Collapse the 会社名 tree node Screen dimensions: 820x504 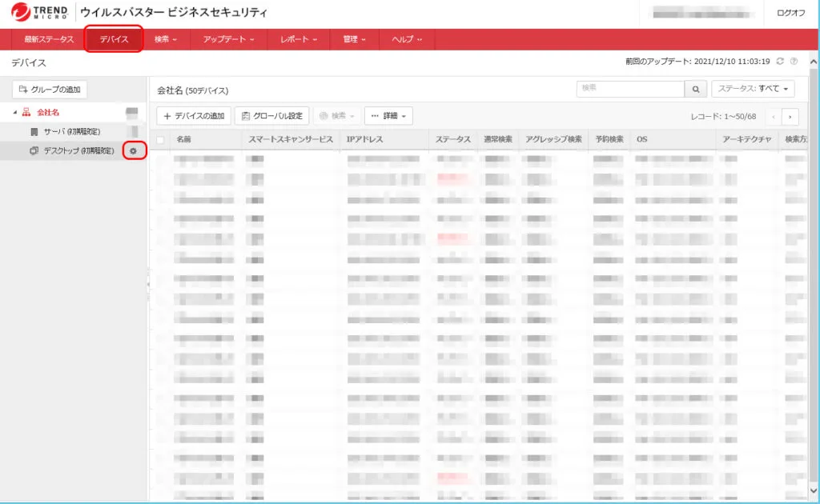point(15,112)
